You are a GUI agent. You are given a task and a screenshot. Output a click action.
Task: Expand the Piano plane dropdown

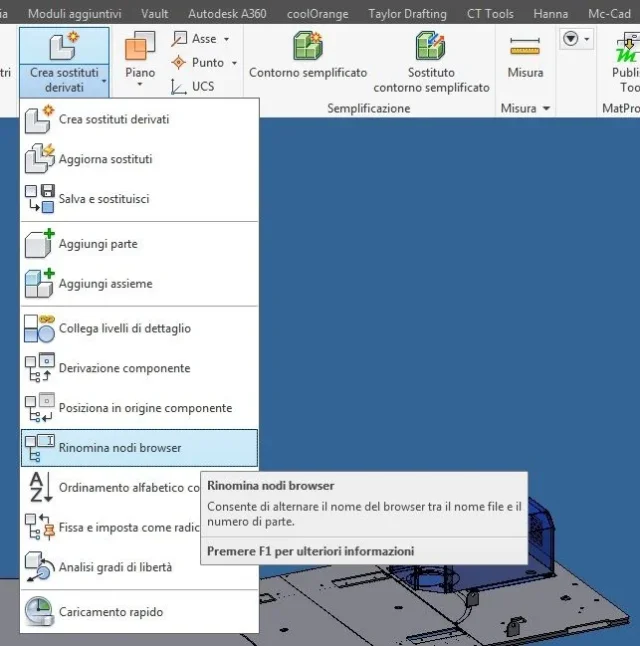click(140, 84)
